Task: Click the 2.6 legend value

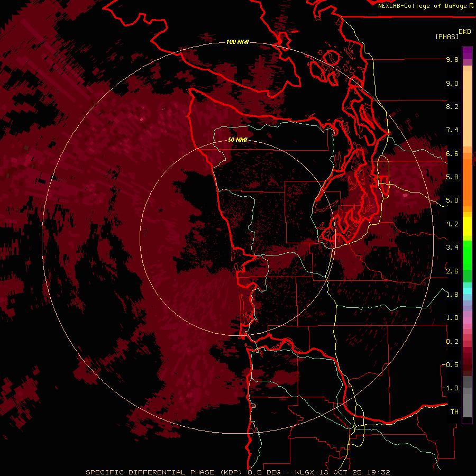Action: pyautogui.click(x=452, y=271)
